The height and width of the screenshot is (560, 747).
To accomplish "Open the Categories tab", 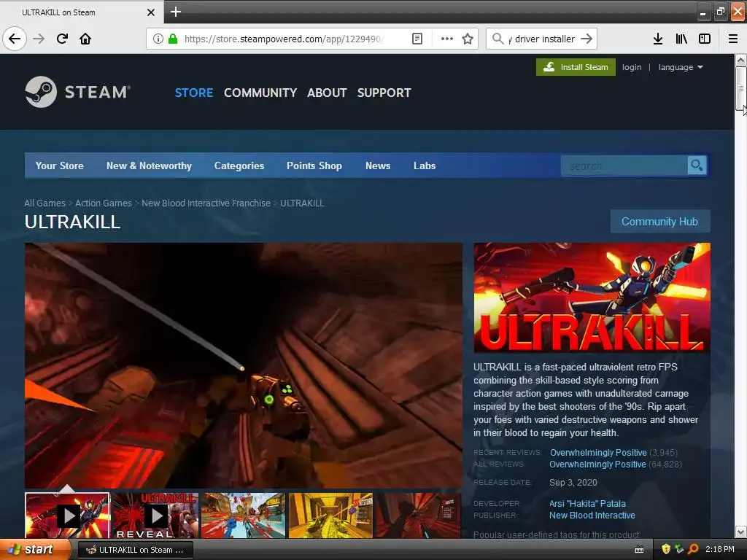I will tap(239, 166).
